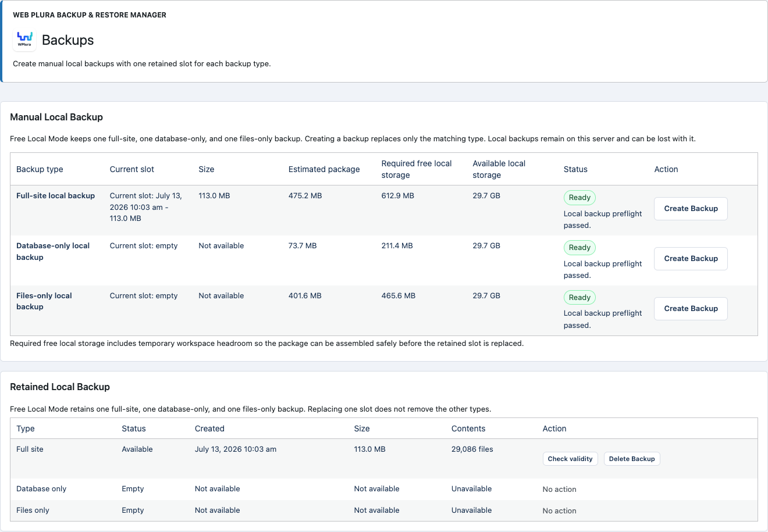Click Ready badge in Full-site row

coord(579,198)
